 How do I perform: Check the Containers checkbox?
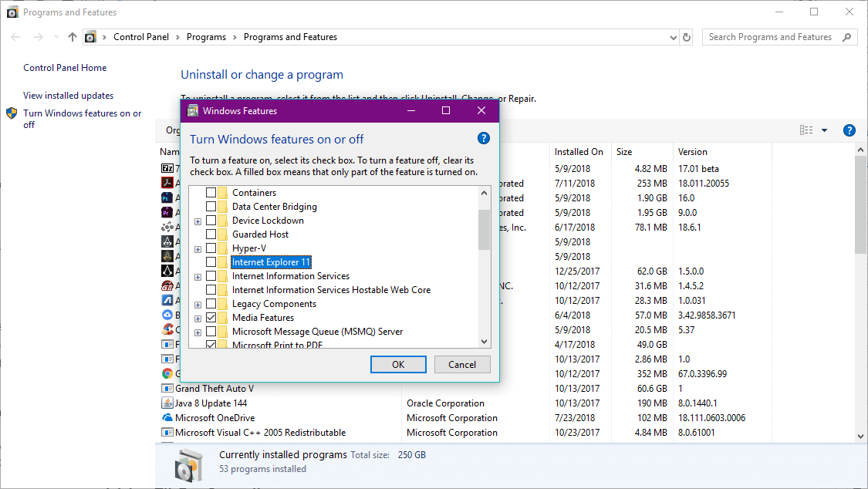coord(211,193)
